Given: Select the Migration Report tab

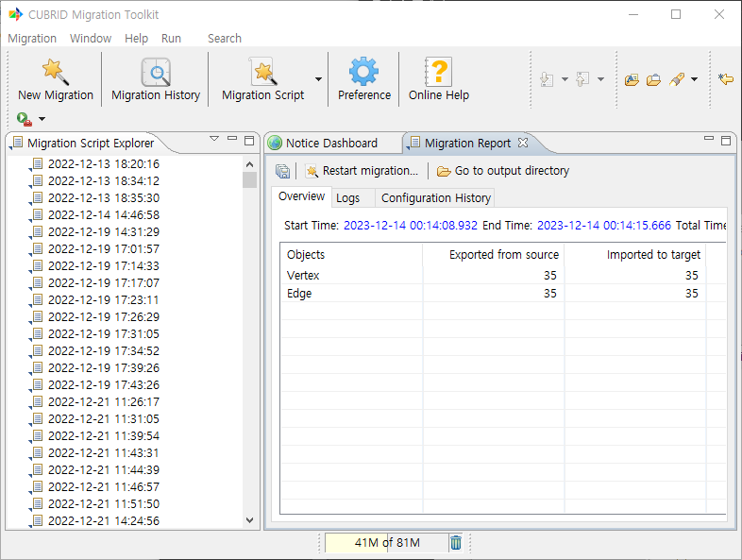Looking at the screenshot, I should tap(467, 143).
